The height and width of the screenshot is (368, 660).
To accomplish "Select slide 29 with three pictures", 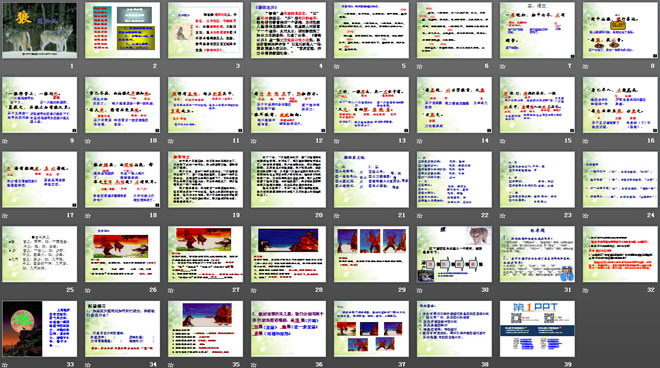I will (x=371, y=254).
